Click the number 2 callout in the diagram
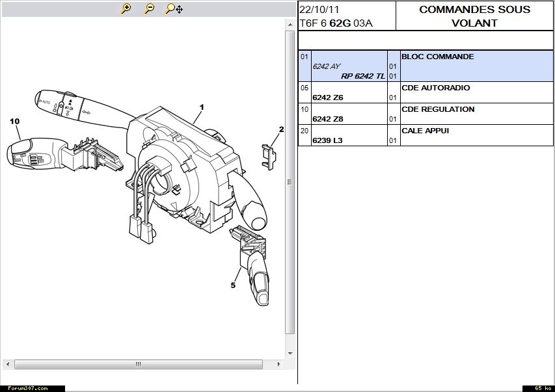 tap(281, 129)
